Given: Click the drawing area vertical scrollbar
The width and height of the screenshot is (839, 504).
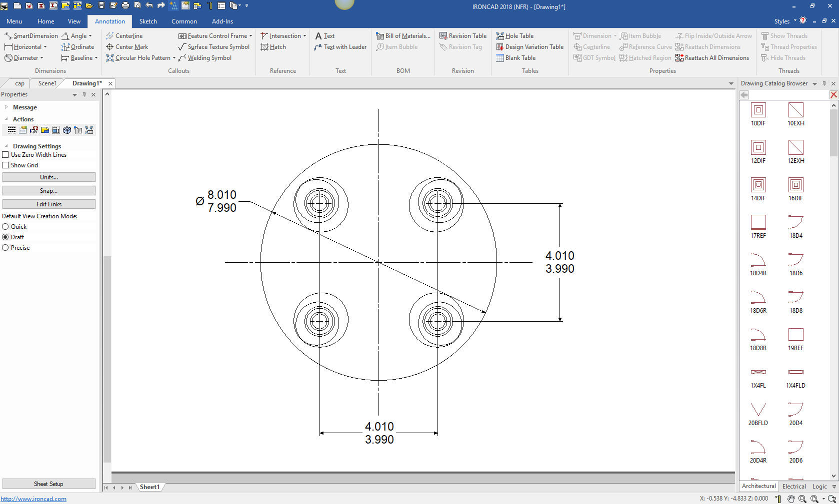Looking at the screenshot, I should coord(107,359).
